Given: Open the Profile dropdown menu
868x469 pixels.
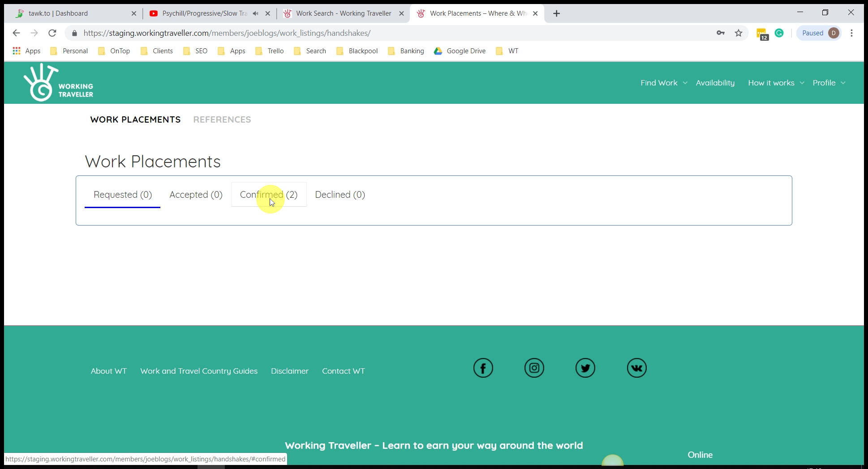Looking at the screenshot, I should 829,83.
